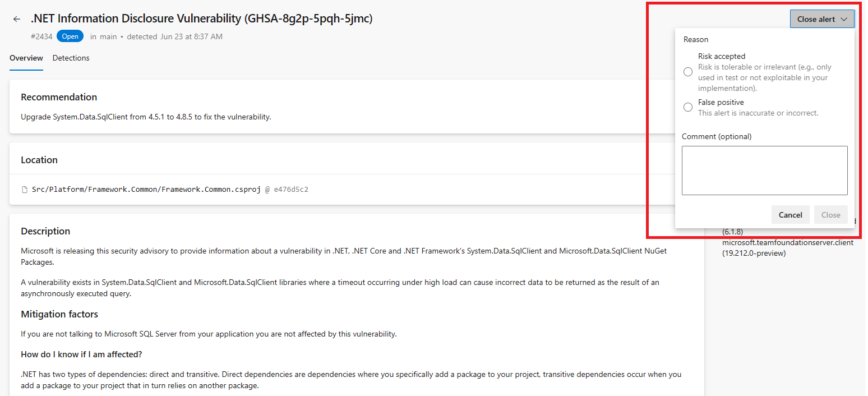Click the Close confirmation button
The height and width of the screenshot is (396, 868).
(x=830, y=214)
